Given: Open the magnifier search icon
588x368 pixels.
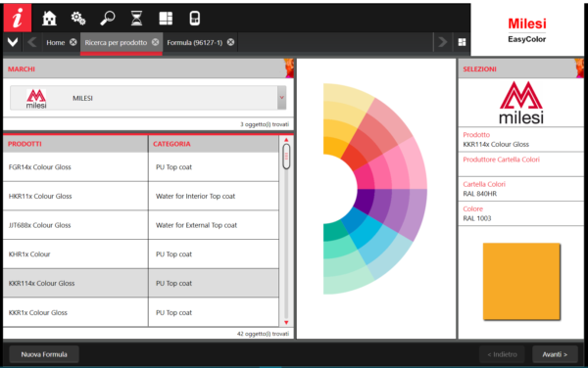Looking at the screenshot, I should click(x=108, y=18).
